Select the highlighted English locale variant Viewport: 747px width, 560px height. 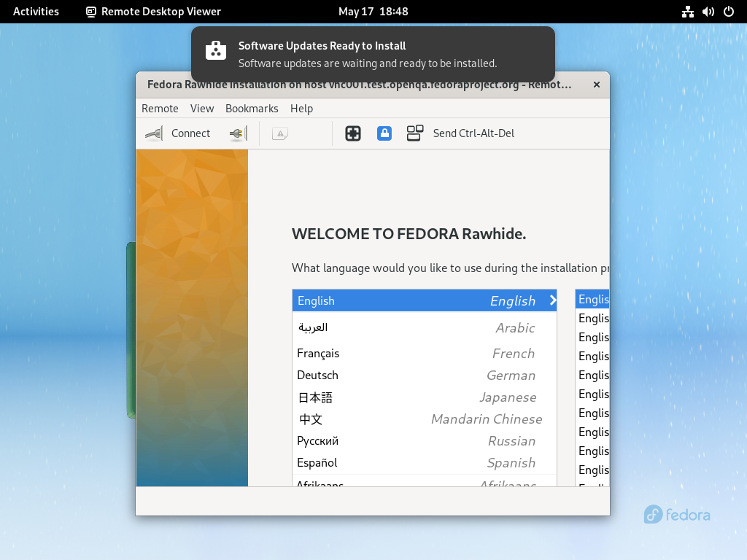pos(592,299)
